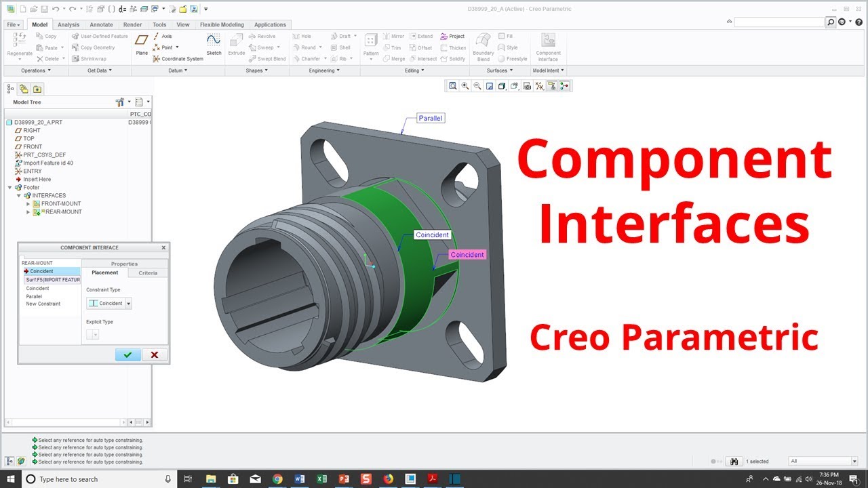The width and height of the screenshot is (868, 488).
Task: Open the Constraint Type Coincident dropdown
Action: [109, 304]
